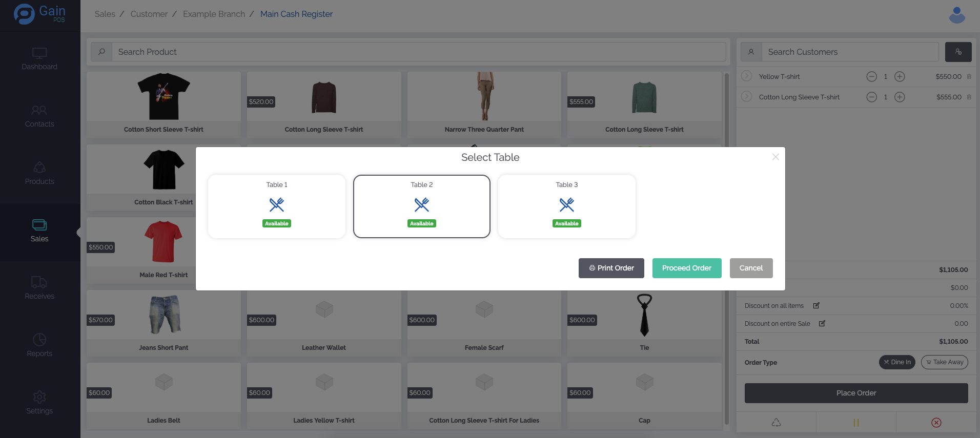Close the Select Table dialog
Image resolution: width=980 pixels, height=438 pixels.
tap(775, 157)
